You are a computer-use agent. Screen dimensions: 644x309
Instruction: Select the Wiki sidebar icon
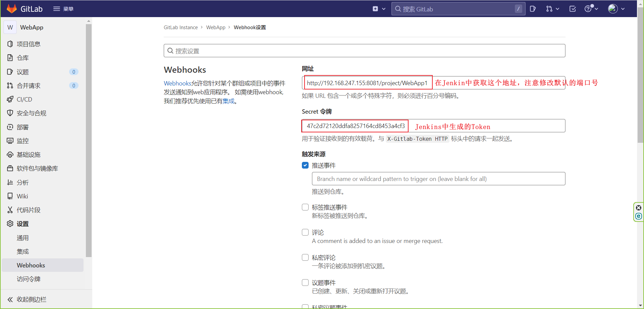pos(10,196)
